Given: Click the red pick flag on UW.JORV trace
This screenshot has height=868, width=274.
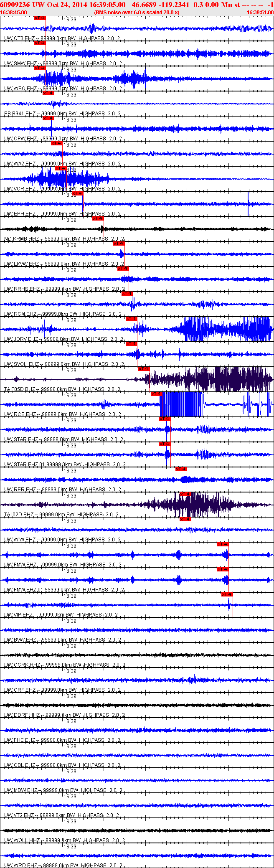Looking at the screenshot, I should (x=132, y=319).
